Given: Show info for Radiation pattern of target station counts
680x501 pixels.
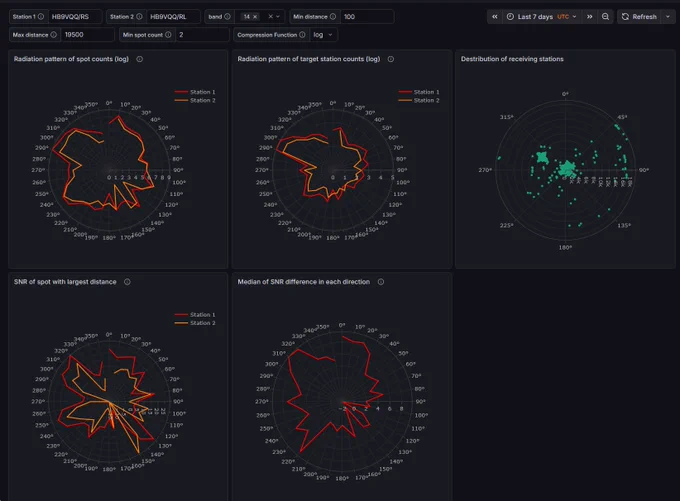Looking at the screenshot, I should tap(391, 59).
